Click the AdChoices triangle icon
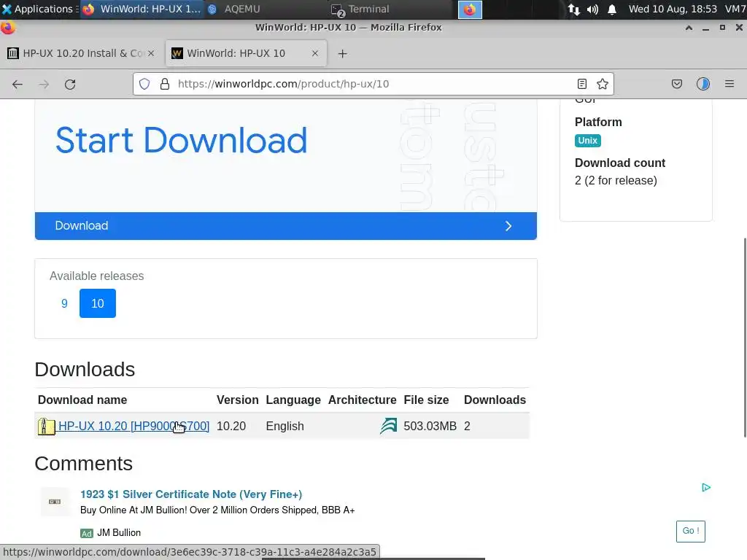 click(706, 487)
